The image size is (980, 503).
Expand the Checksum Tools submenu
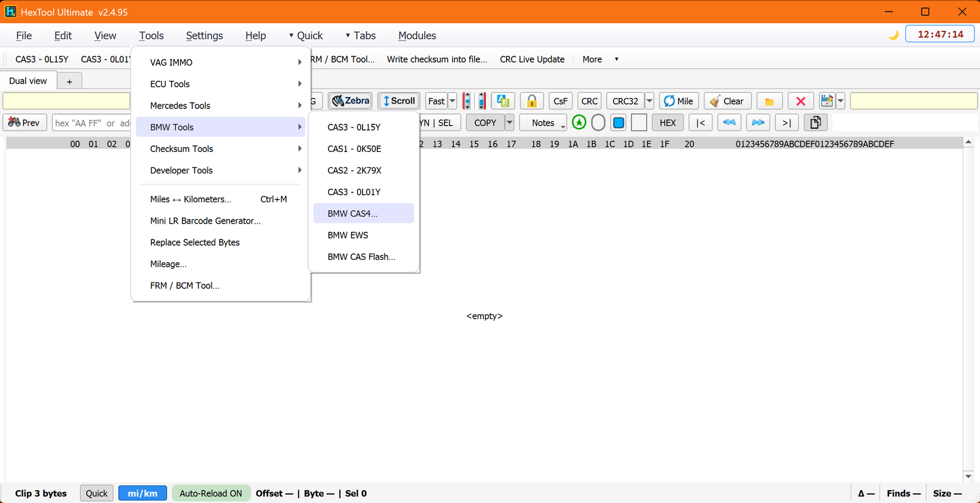tap(221, 149)
